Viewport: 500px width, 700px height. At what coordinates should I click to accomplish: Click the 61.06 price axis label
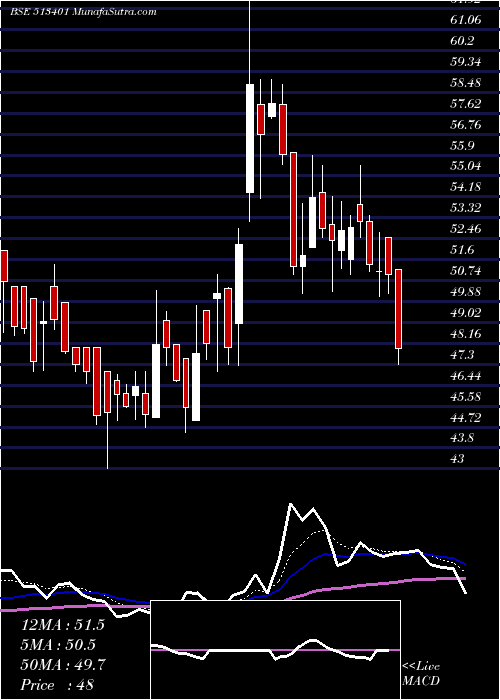(x=466, y=20)
